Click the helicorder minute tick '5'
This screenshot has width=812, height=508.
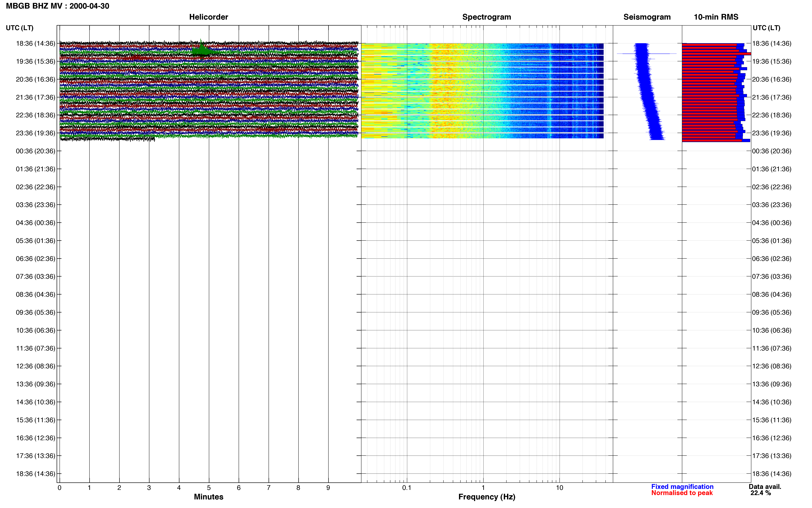click(x=209, y=488)
